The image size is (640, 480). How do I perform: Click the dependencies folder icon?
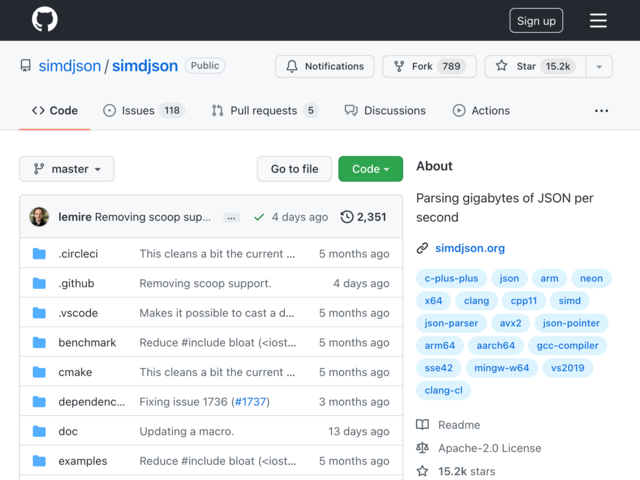(39, 402)
